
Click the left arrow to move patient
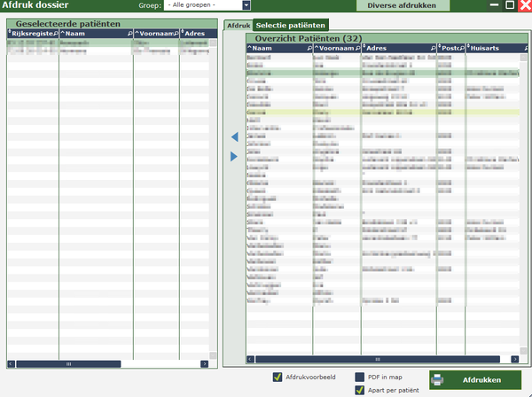tap(234, 137)
